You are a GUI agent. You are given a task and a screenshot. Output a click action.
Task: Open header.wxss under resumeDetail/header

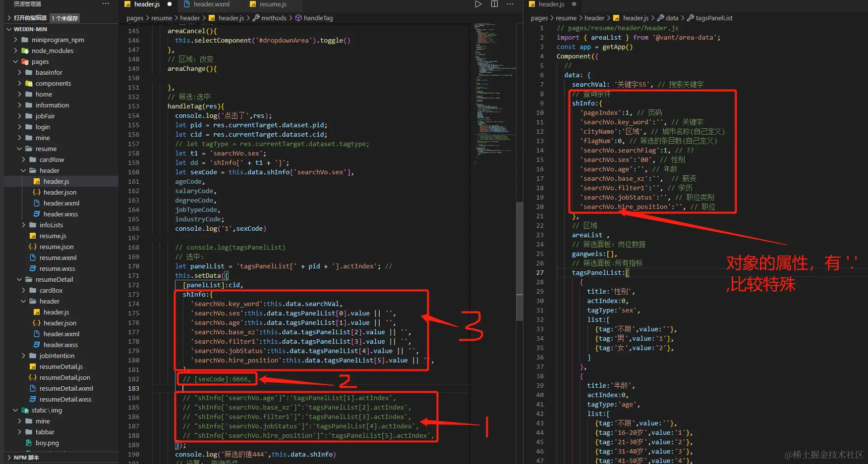(x=60, y=345)
